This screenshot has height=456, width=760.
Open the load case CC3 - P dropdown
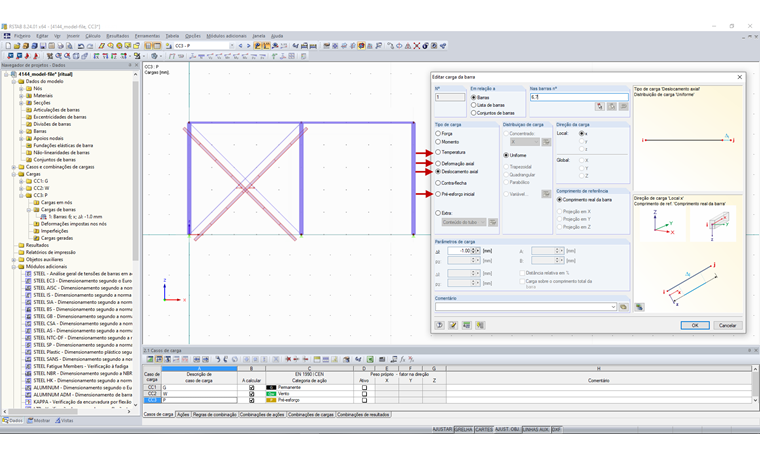(232, 46)
